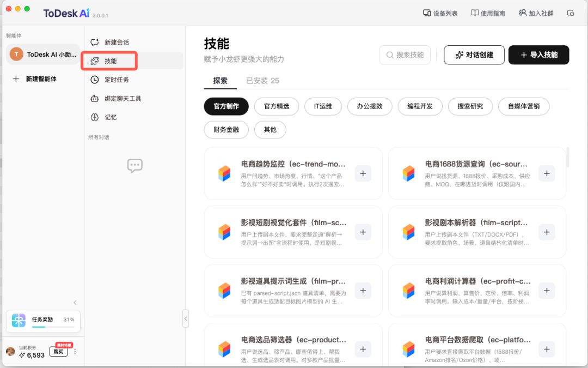Screen dimensions: 588x368
Task: Open the 使用指南 user guide
Action: [x=488, y=13]
